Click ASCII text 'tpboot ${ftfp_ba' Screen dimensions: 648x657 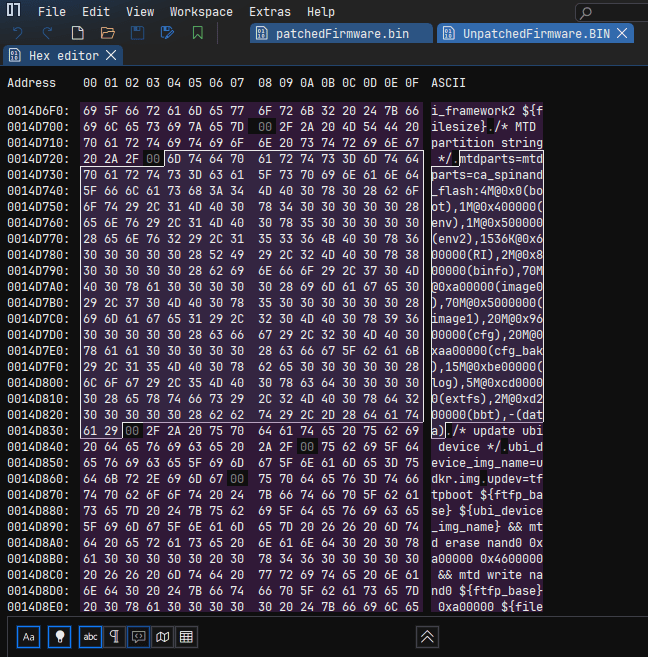pos(487,495)
